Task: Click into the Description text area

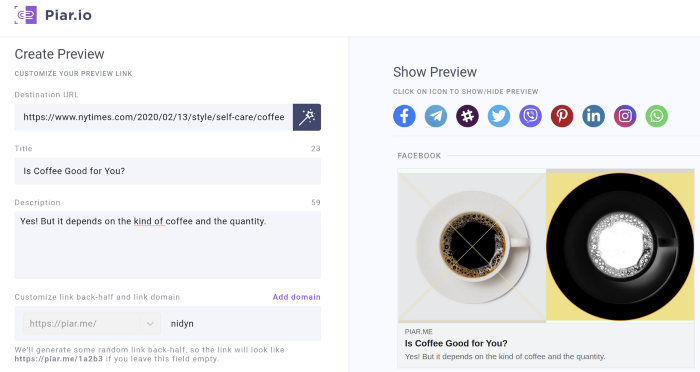Action: click(168, 245)
